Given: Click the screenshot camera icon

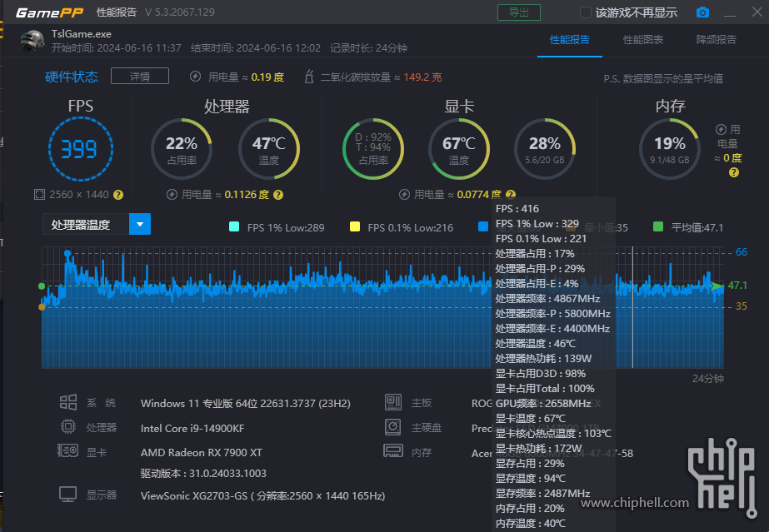Looking at the screenshot, I should click(x=702, y=12).
